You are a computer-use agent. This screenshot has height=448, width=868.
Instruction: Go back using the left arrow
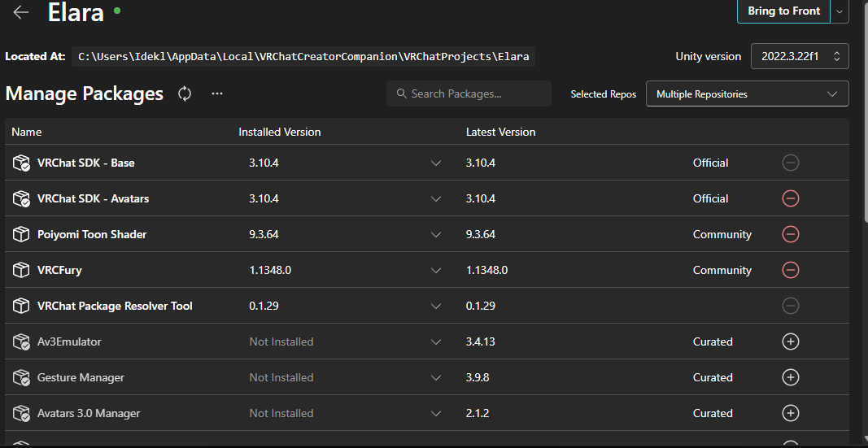[x=21, y=12]
